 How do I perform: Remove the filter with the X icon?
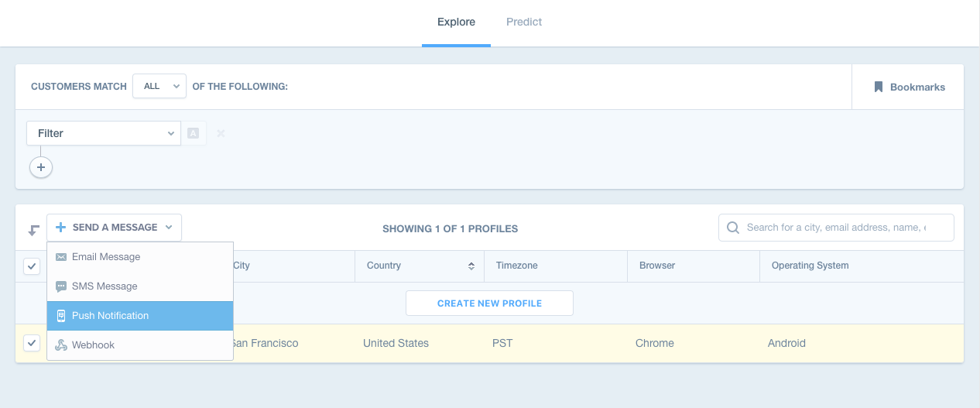[x=221, y=133]
